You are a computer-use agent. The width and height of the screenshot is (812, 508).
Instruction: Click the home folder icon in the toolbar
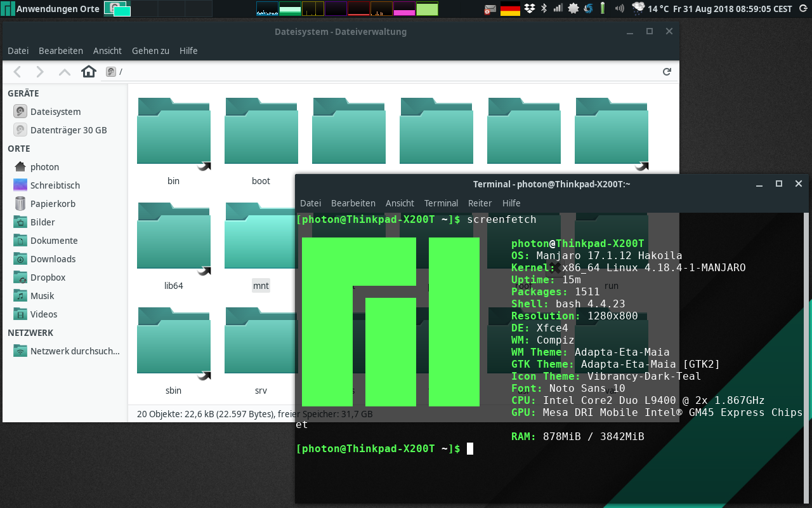click(89, 72)
